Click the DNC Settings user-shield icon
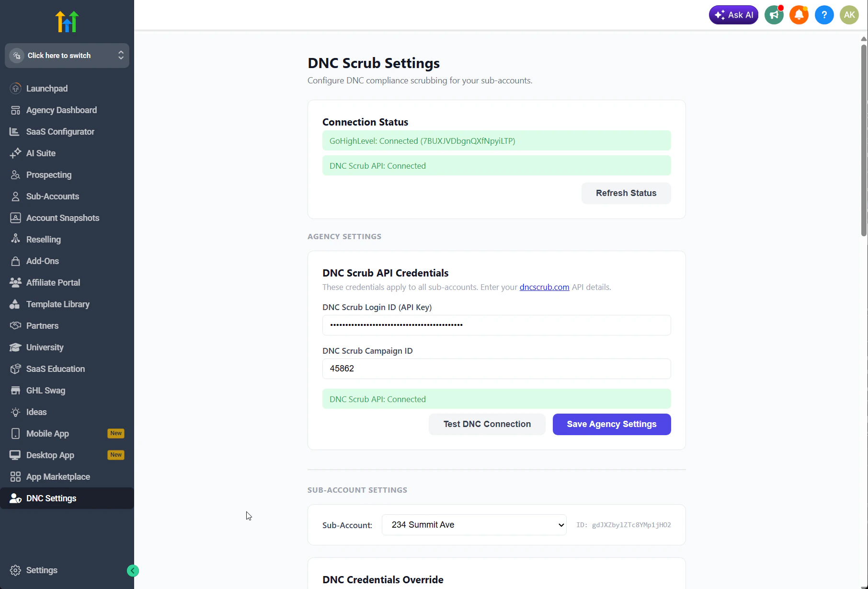Viewport: 868px width, 589px height. pyautogui.click(x=15, y=498)
